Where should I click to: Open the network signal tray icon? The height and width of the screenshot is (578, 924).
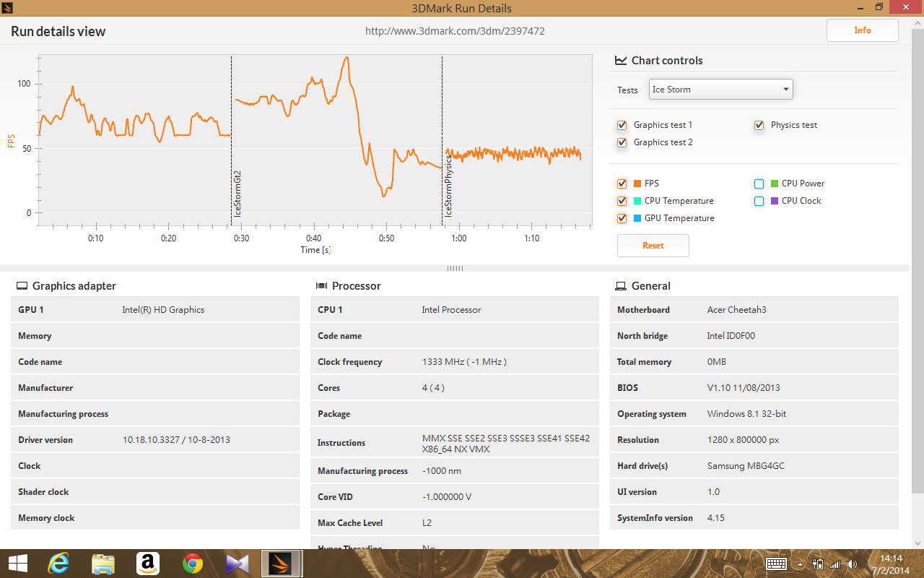[835, 564]
